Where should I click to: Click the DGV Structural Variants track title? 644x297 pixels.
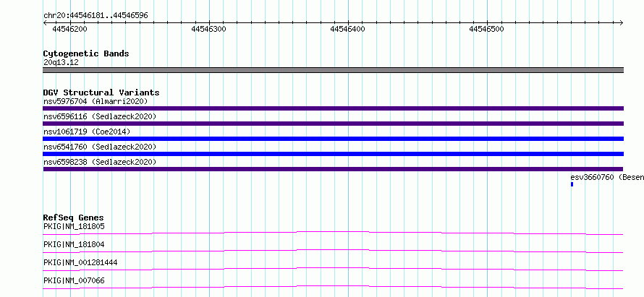coord(101,92)
